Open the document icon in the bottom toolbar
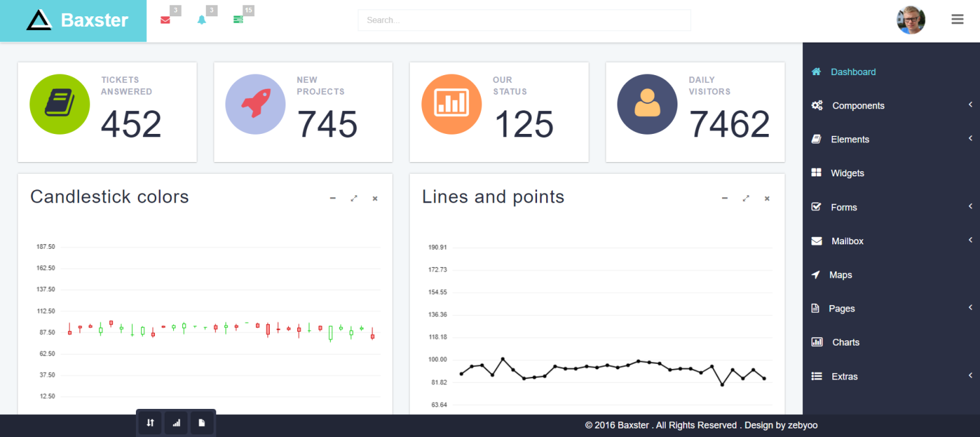This screenshot has width=980, height=437. tap(201, 422)
